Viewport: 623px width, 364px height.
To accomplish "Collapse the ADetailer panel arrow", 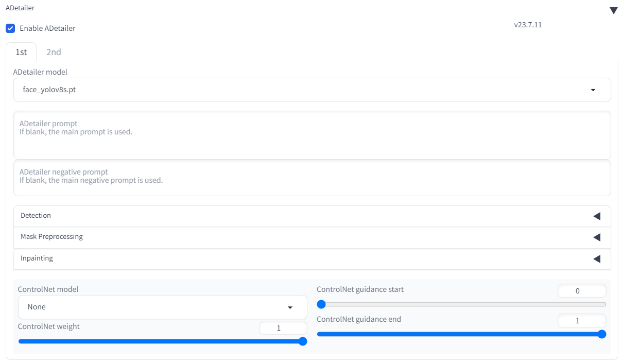I will pyautogui.click(x=613, y=11).
